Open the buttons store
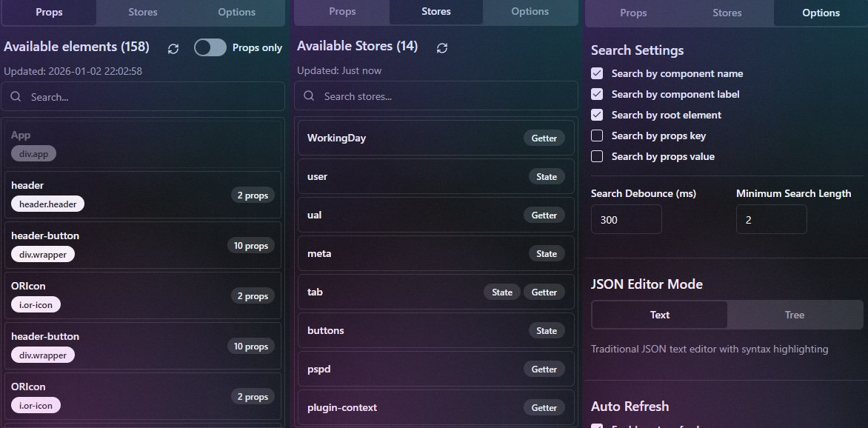 click(x=436, y=330)
